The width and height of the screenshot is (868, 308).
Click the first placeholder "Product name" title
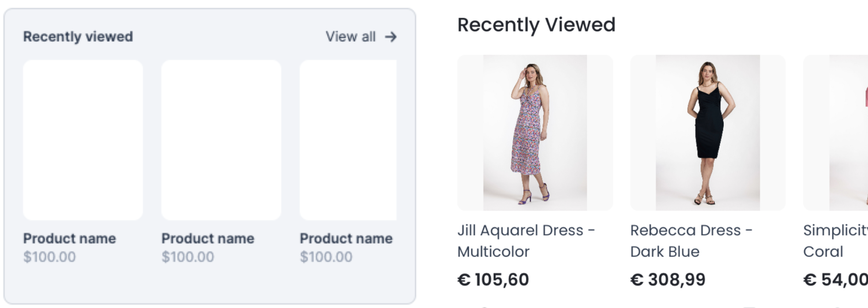69,238
